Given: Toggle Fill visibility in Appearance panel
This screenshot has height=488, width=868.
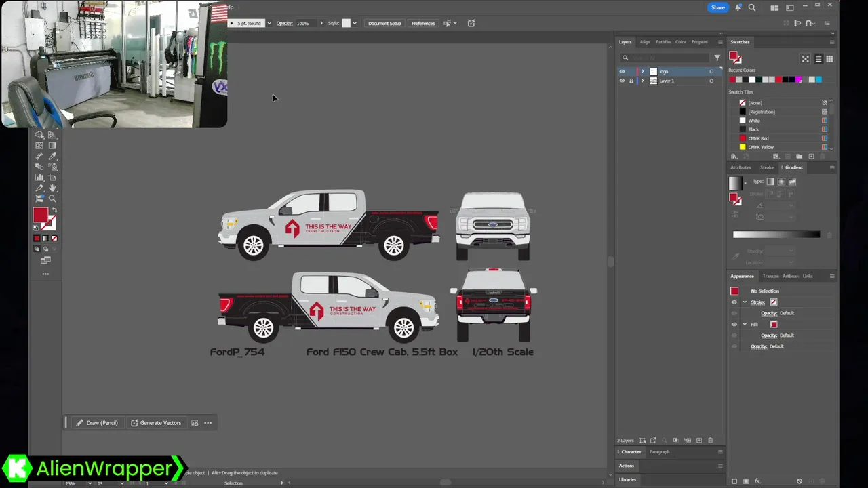Looking at the screenshot, I should tap(734, 325).
